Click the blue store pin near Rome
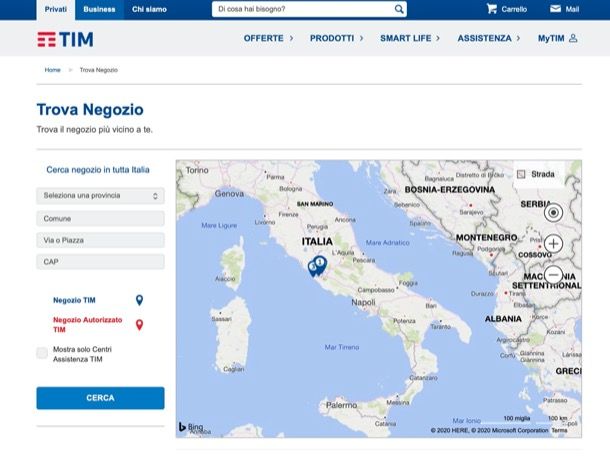The image size is (610, 456). click(x=320, y=265)
